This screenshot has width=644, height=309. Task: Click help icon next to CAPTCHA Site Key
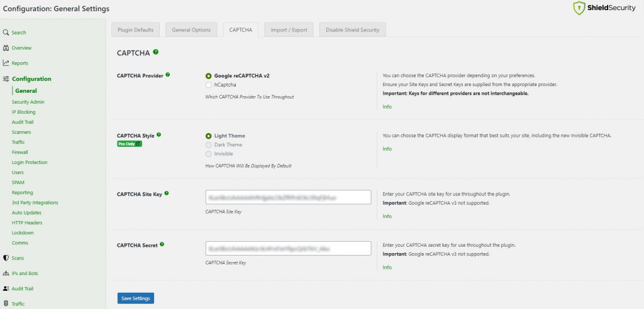point(166,193)
